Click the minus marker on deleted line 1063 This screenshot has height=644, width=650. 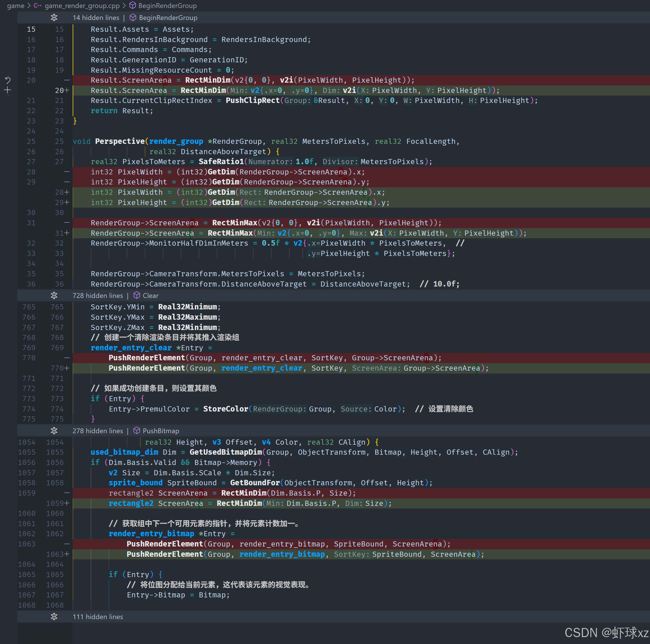pyautogui.click(x=67, y=544)
